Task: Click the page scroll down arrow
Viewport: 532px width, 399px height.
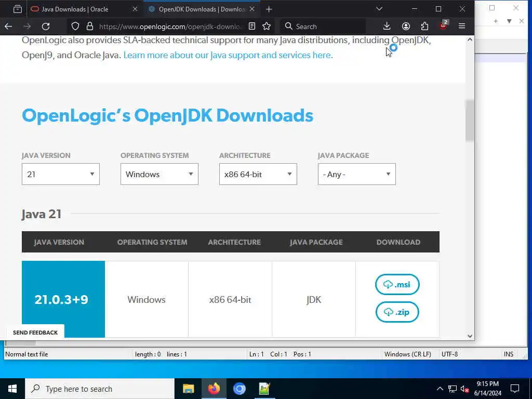Action: pos(470,336)
